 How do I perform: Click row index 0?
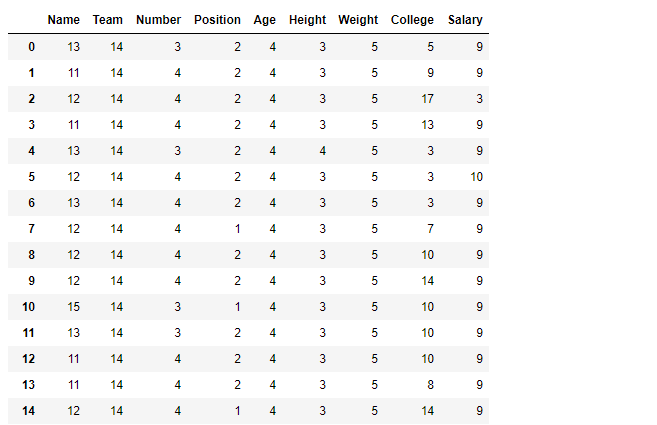[31, 47]
